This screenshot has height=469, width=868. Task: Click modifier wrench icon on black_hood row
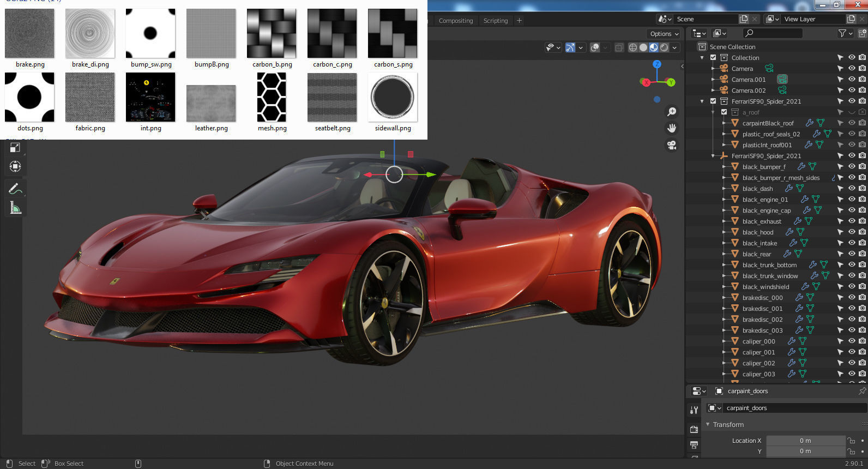coord(789,232)
